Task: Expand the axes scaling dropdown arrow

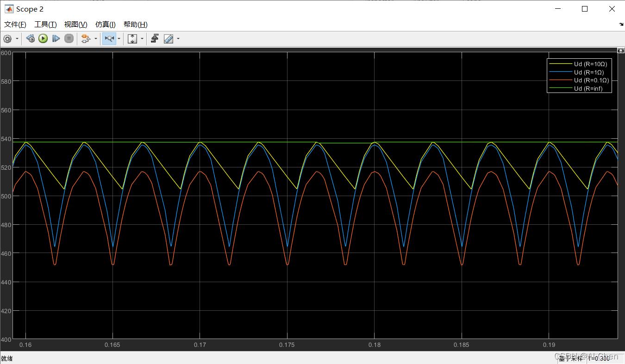Action: (x=142, y=39)
